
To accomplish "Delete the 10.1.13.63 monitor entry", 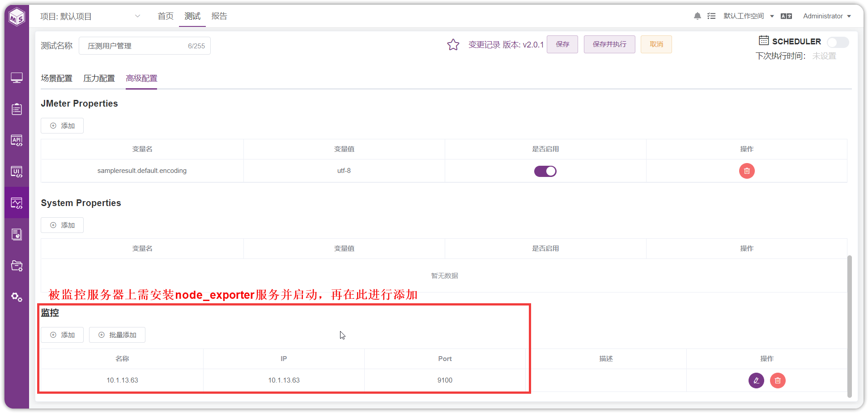I will coord(778,380).
